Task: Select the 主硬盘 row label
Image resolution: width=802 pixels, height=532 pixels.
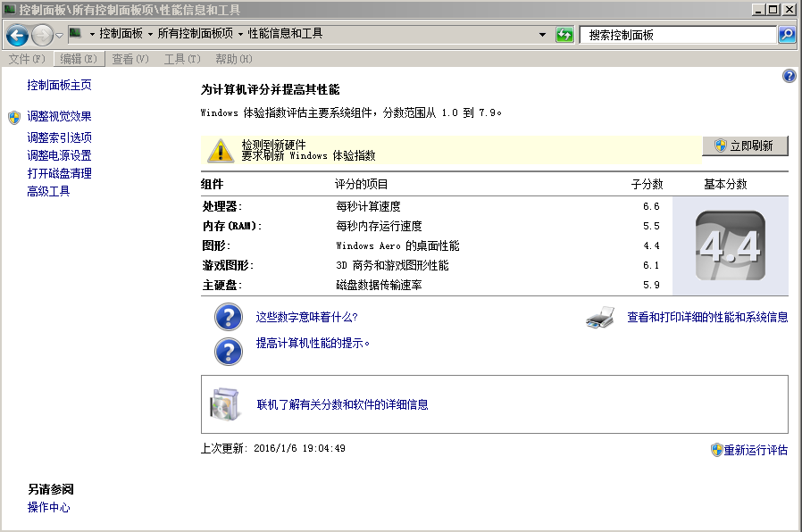Action: (222, 285)
